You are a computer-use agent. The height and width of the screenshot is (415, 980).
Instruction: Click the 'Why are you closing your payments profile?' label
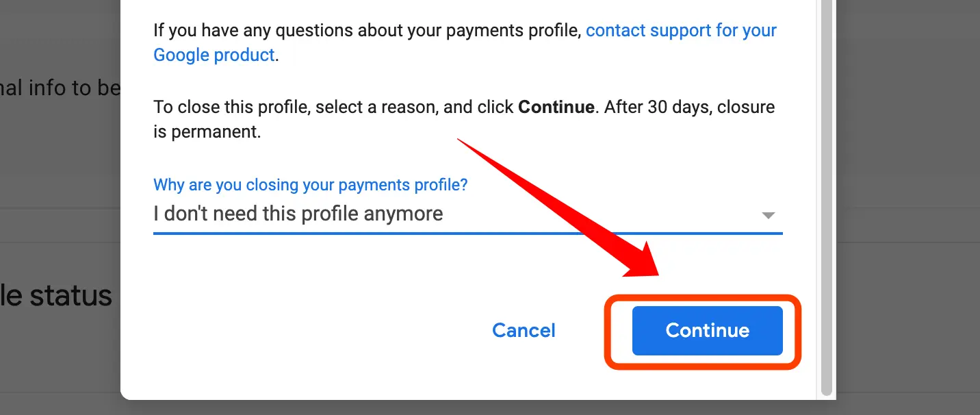[x=311, y=185]
